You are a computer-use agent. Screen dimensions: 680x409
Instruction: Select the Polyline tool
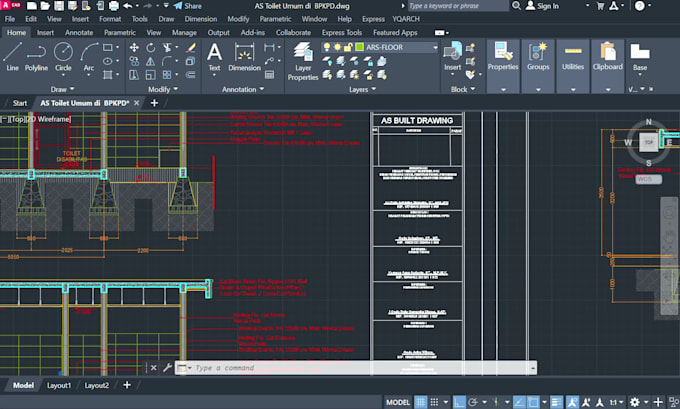(x=36, y=56)
